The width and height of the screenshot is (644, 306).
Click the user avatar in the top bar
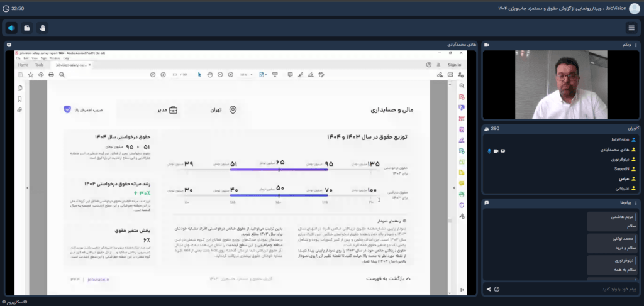[x=635, y=8]
